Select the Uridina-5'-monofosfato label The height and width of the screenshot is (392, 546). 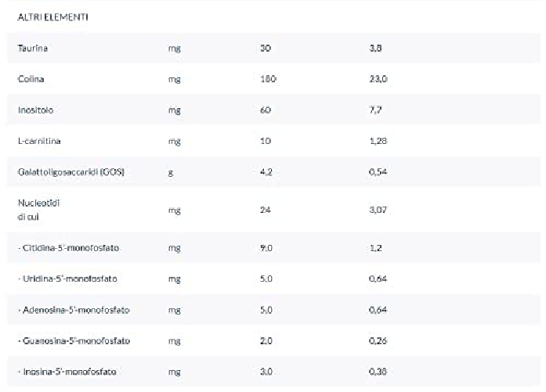click(x=70, y=279)
